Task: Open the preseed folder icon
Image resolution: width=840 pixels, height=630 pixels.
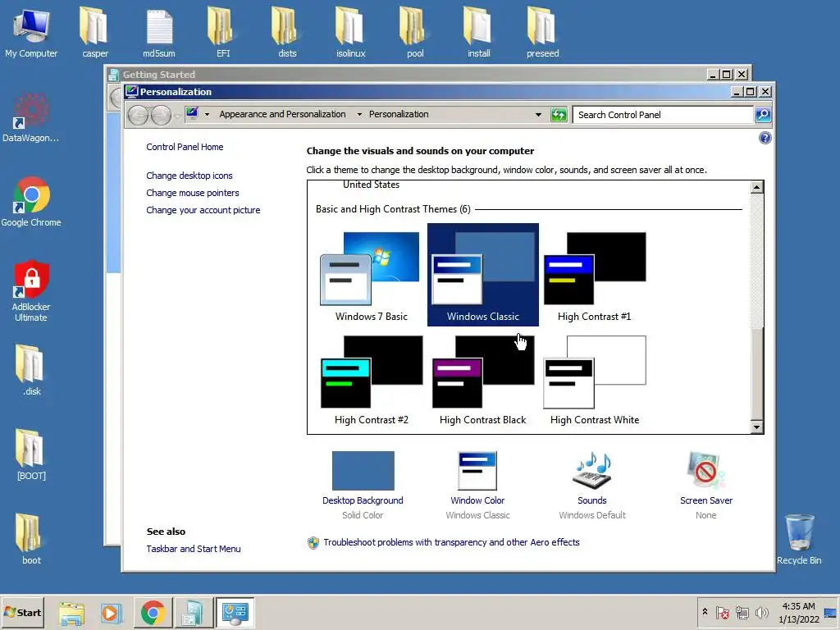Action: (x=543, y=33)
